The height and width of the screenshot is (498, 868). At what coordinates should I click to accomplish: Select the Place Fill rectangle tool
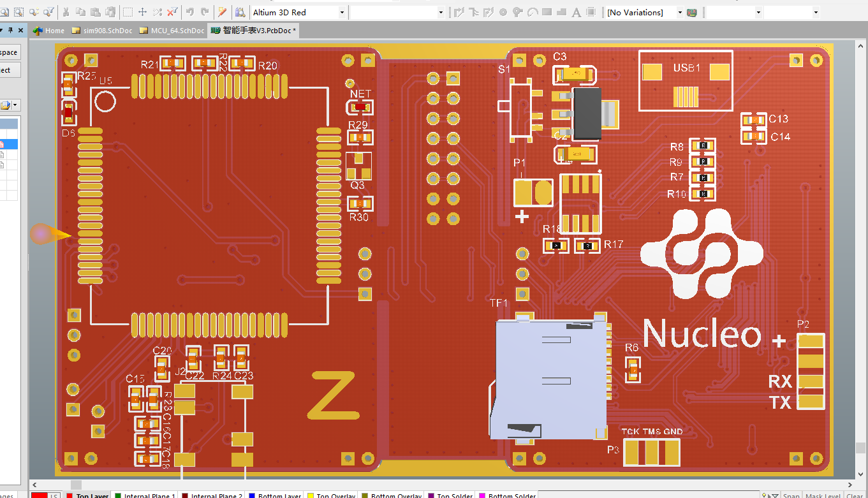(547, 12)
